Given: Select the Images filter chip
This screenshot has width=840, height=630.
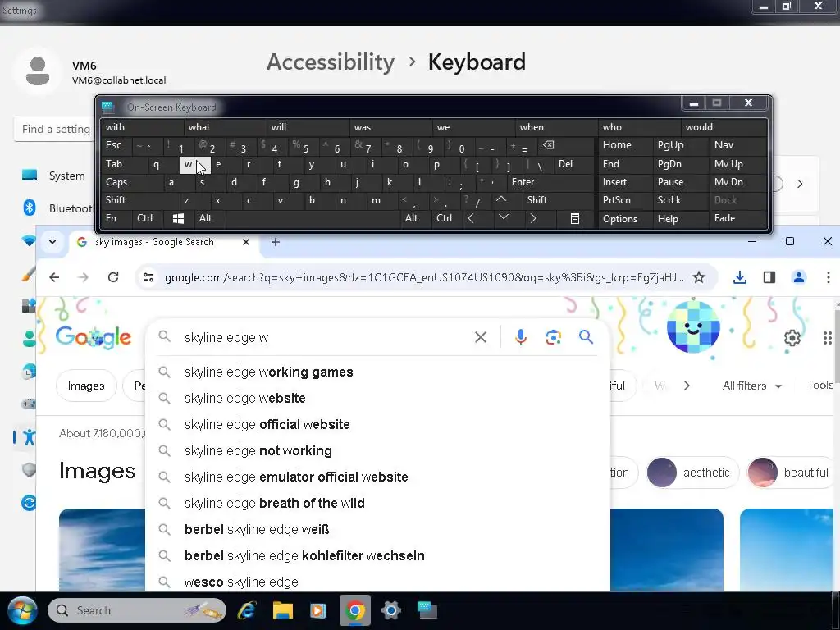Looking at the screenshot, I should click(86, 386).
